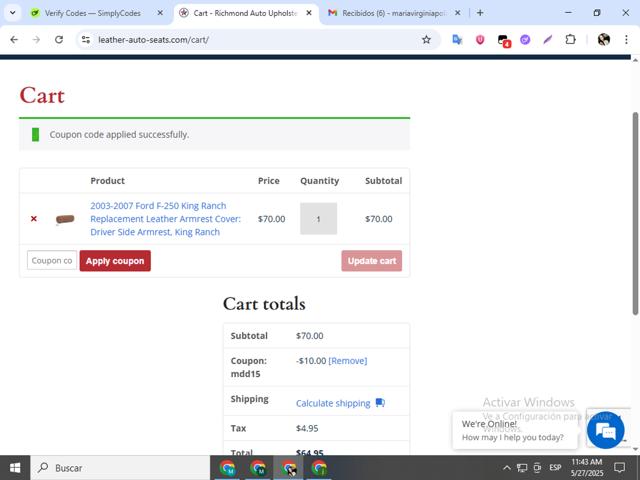This screenshot has width=640, height=480.
Task: Select the Cart - Richmond Auto Upholstery tab
Action: [x=245, y=13]
